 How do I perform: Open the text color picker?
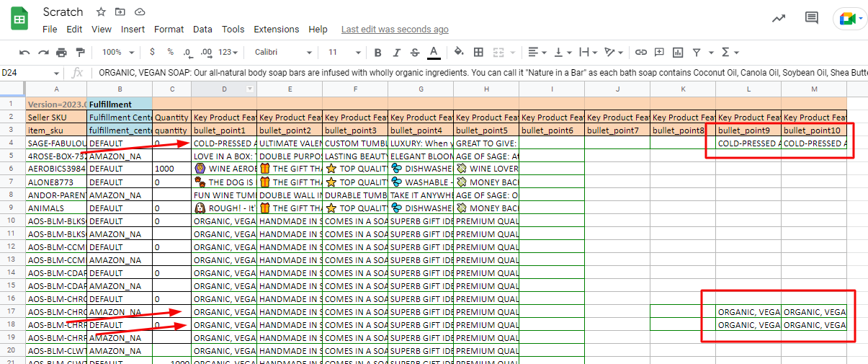point(434,53)
